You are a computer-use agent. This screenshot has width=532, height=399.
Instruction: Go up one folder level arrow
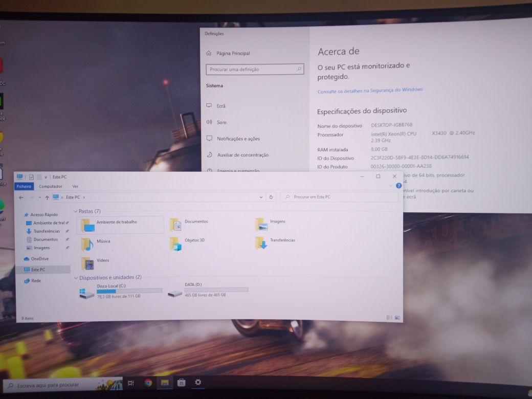pos(47,197)
